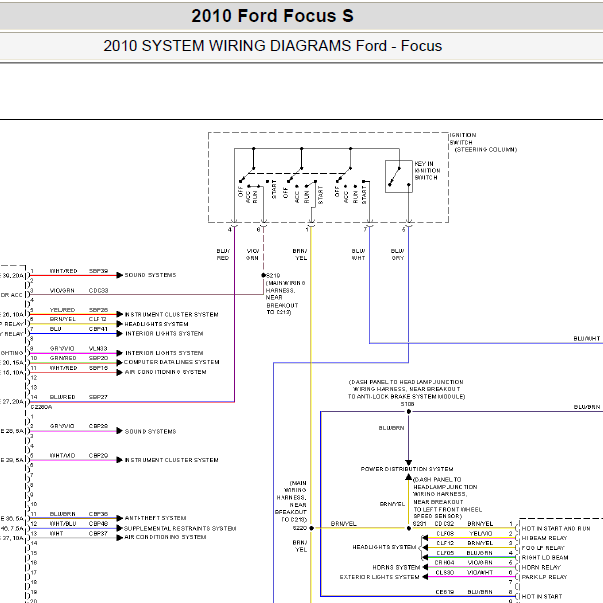Click the BLU/RED wire label under ignition switch
This screenshot has height=603, width=603.
click(223, 254)
